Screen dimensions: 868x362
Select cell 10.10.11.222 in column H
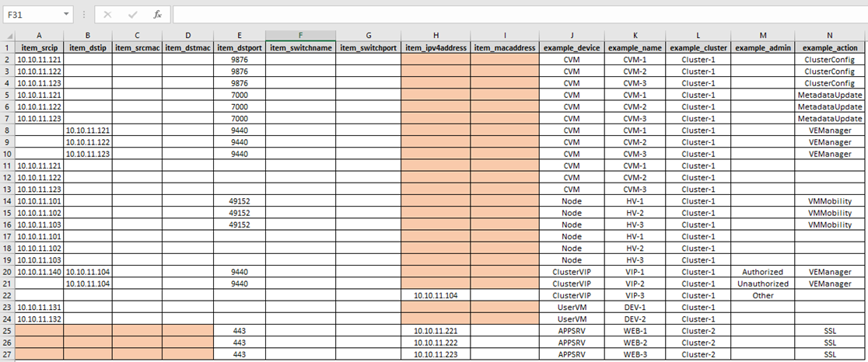coord(436,343)
